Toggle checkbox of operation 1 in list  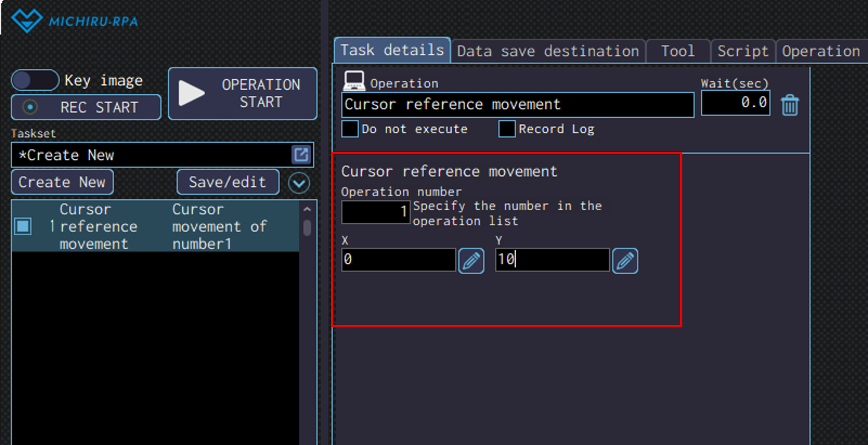click(23, 227)
